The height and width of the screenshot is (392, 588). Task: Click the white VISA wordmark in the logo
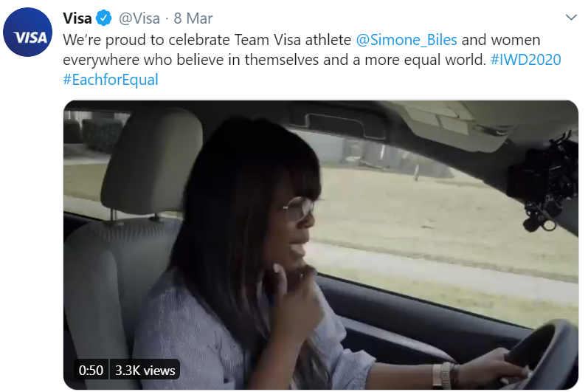tap(30, 38)
